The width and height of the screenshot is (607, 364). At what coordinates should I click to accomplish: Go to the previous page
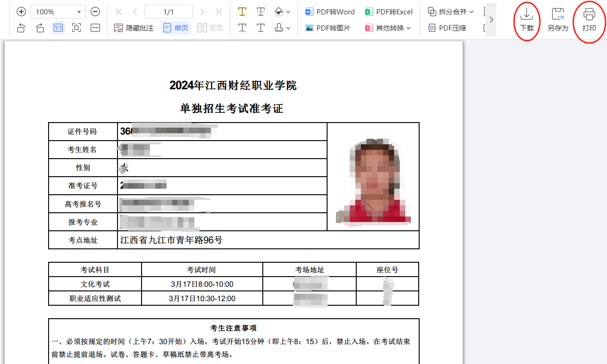tap(135, 12)
